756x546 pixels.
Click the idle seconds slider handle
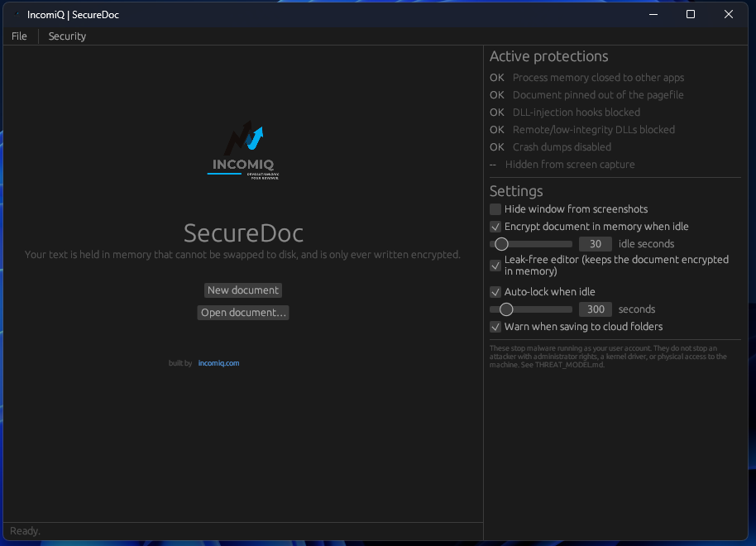[x=501, y=244]
